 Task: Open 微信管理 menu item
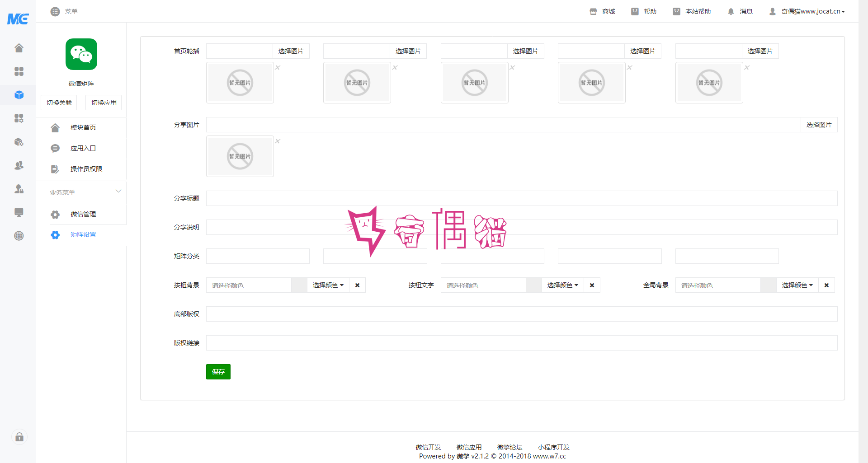coord(83,214)
